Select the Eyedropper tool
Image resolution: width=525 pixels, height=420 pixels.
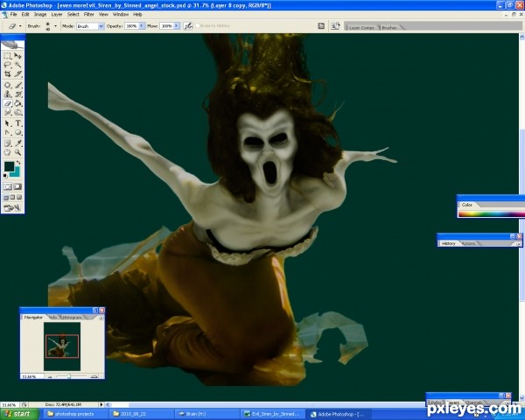pos(17,143)
